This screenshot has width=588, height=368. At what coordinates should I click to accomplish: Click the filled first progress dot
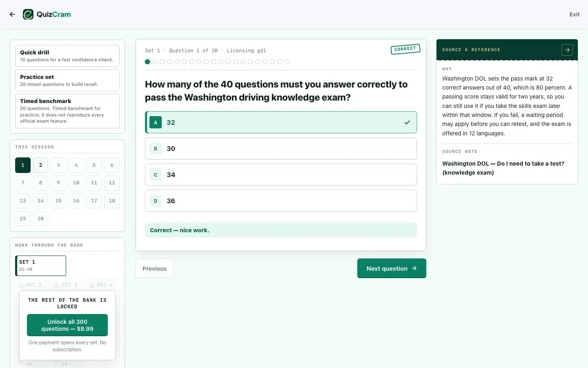click(x=147, y=62)
